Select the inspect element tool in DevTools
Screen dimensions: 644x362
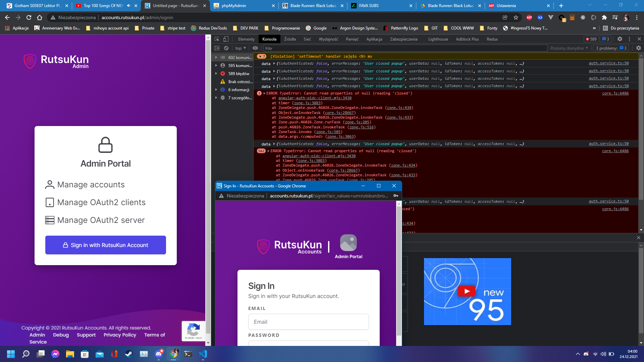(x=217, y=39)
